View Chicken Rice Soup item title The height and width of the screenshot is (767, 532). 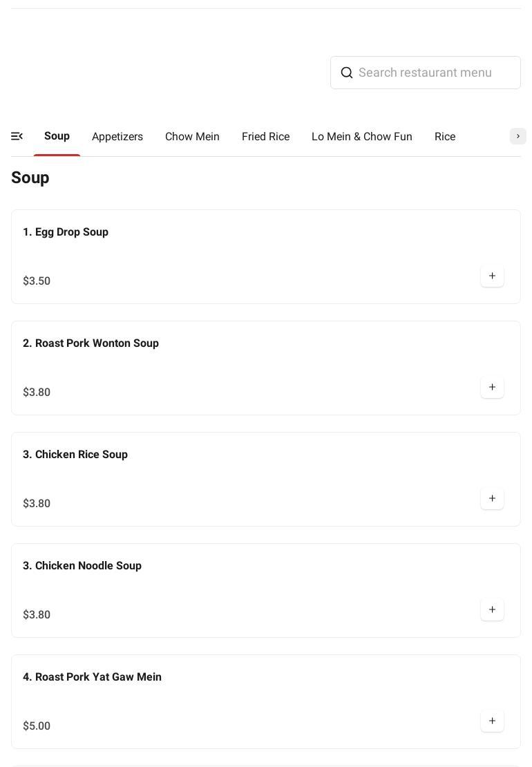point(75,455)
